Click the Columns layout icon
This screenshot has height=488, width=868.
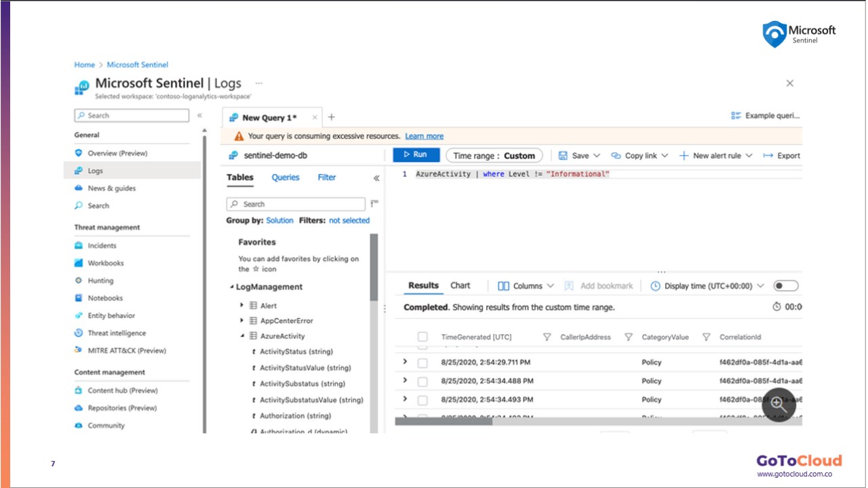pos(503,286)
